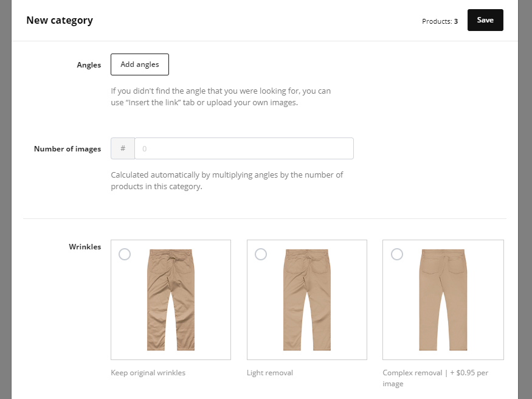Click the Keep original wrinkles caption
Screen dimensions: 532x399
[148, 373]
